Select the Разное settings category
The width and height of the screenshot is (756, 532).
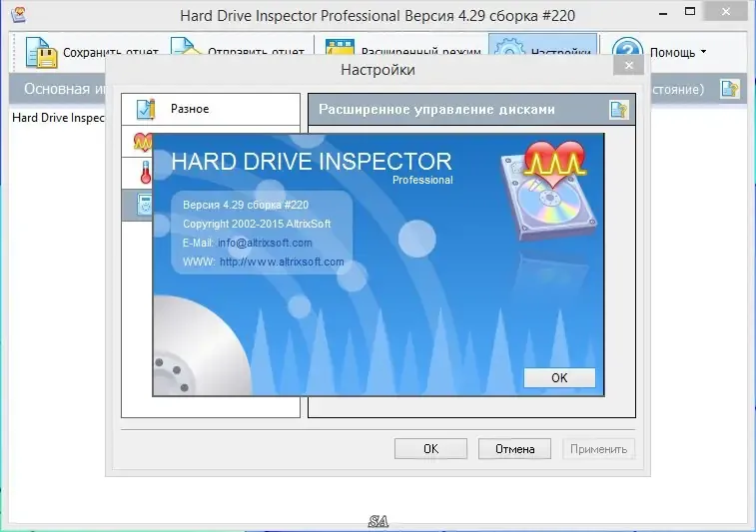pos(211,109)
